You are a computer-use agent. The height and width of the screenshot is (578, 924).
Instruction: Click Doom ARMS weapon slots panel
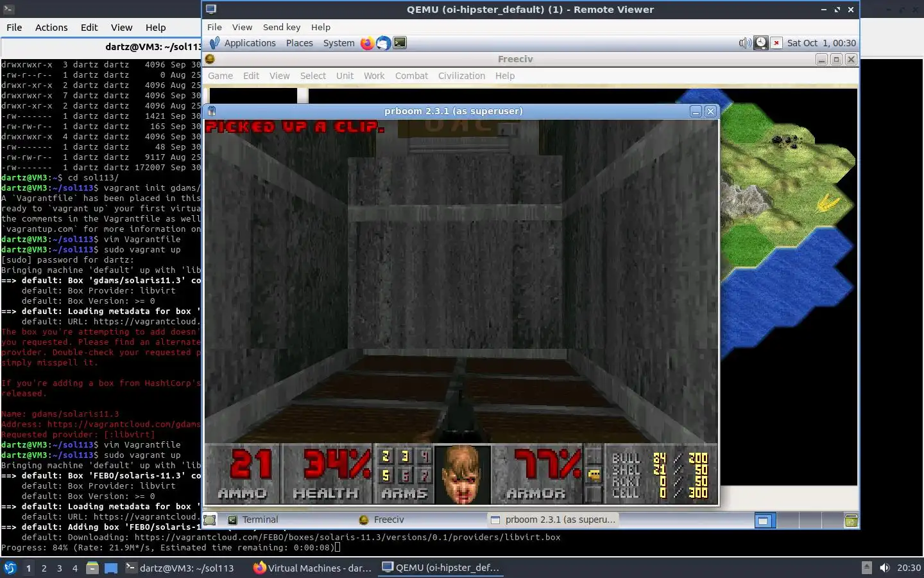(x=404, y=474)
